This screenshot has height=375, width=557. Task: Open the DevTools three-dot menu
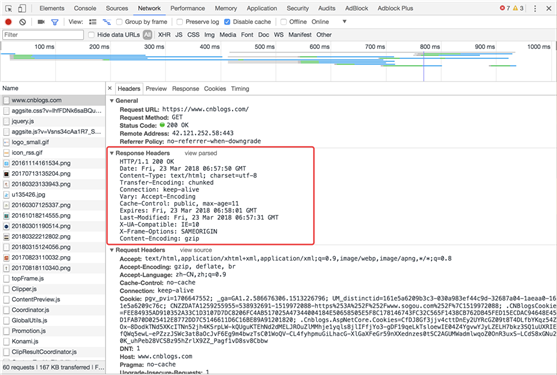[535, 8]
